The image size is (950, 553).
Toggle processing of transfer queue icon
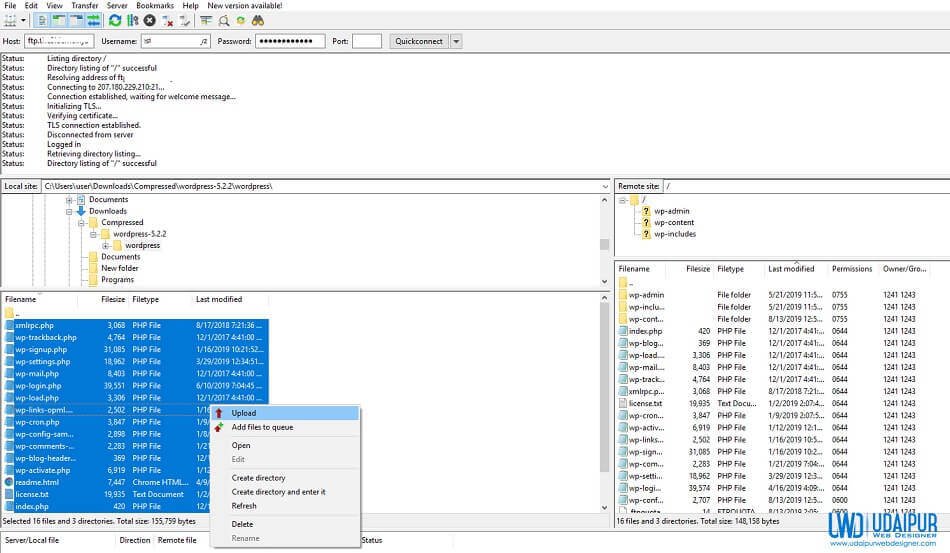(133, 21)
